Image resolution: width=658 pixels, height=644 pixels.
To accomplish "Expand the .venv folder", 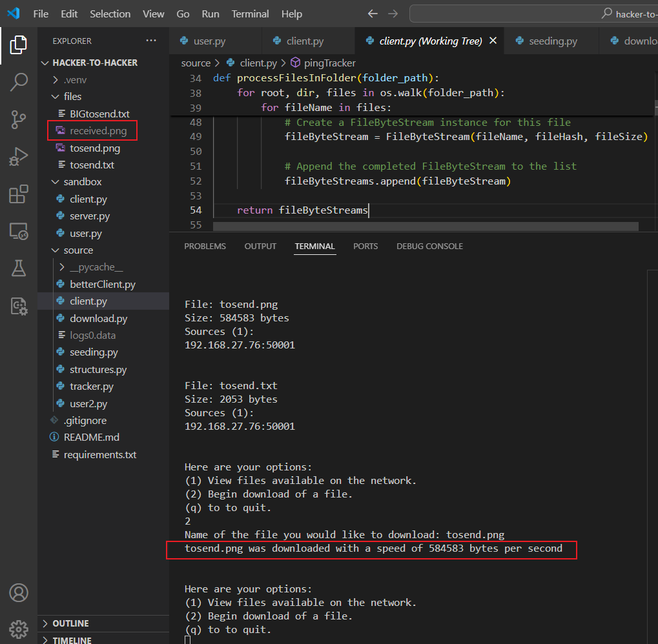I will 75,80.
